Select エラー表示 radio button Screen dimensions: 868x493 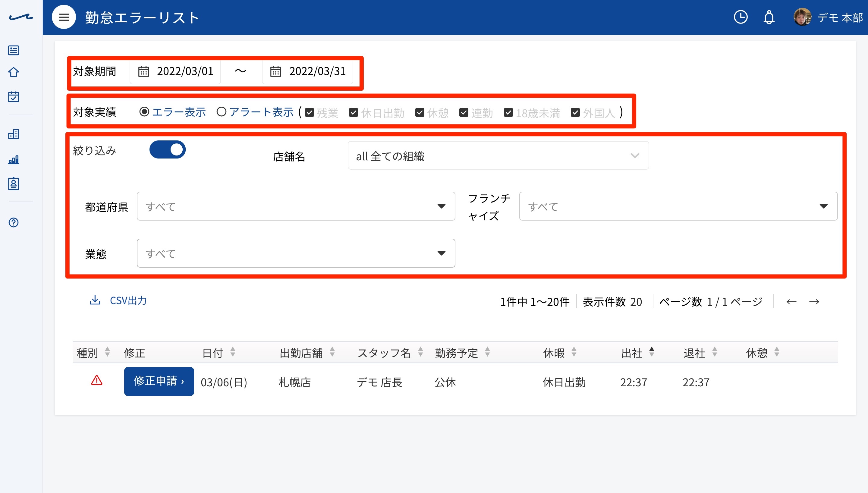click(144, 112)
